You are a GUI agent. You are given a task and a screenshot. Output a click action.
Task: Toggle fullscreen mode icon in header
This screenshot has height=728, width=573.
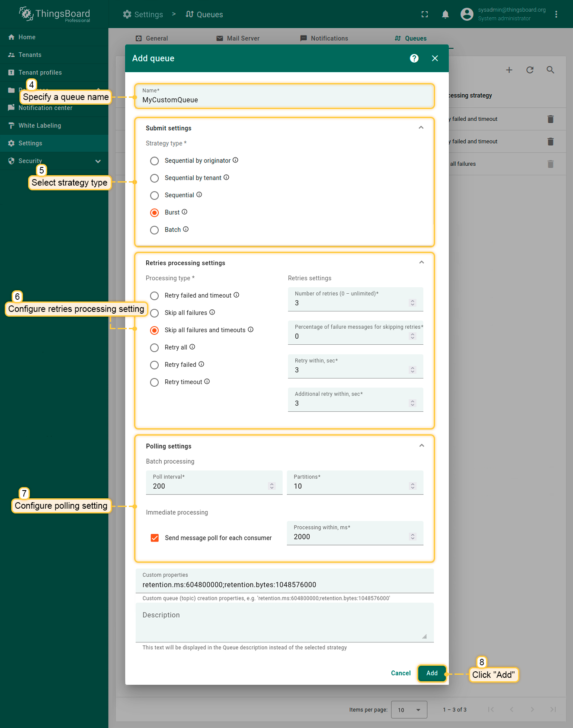click(424, 15)
